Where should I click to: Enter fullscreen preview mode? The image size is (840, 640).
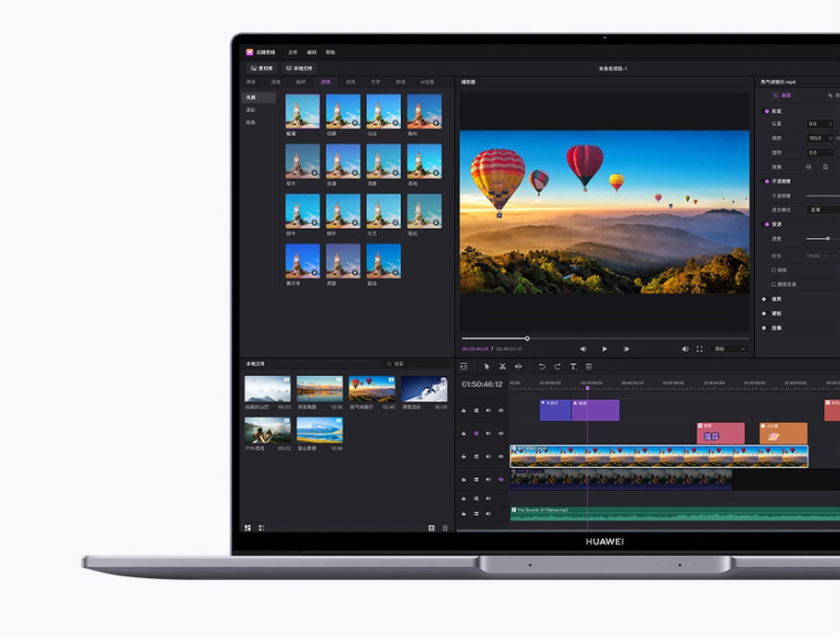(x=699, y=349)
